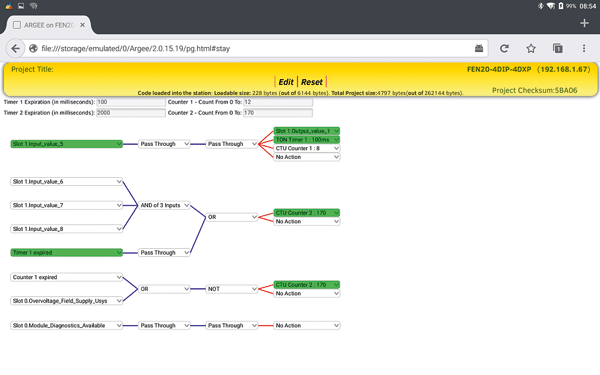Open Counter 1 expired dropdown
The image size is (600, 375).
pyautogui.click(x=67, y=277)
